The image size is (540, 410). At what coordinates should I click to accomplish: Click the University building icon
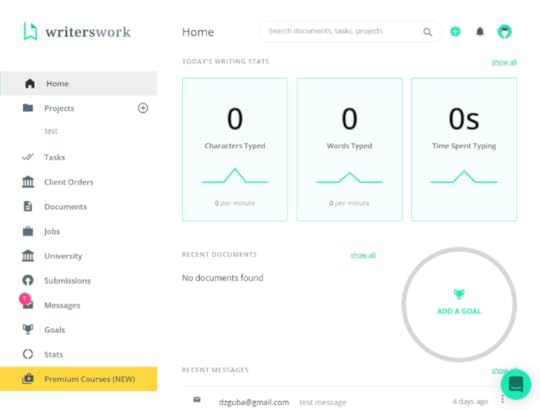28,255
